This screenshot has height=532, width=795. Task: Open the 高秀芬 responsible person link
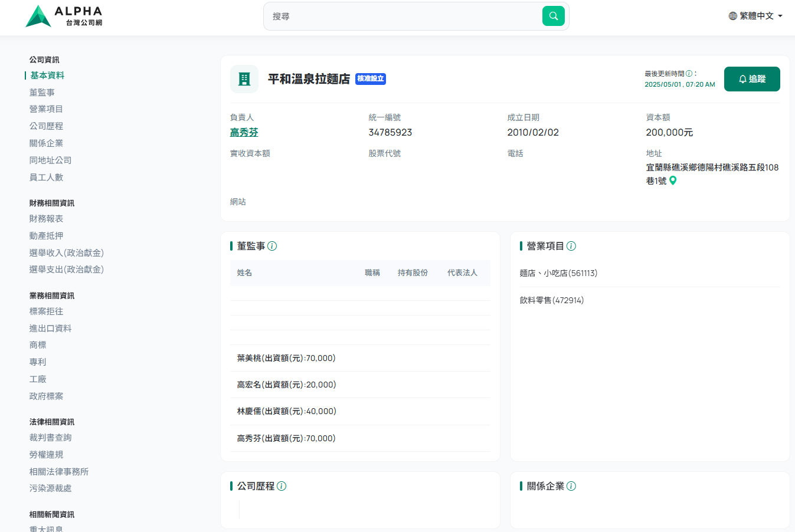[x=244, y=133]
